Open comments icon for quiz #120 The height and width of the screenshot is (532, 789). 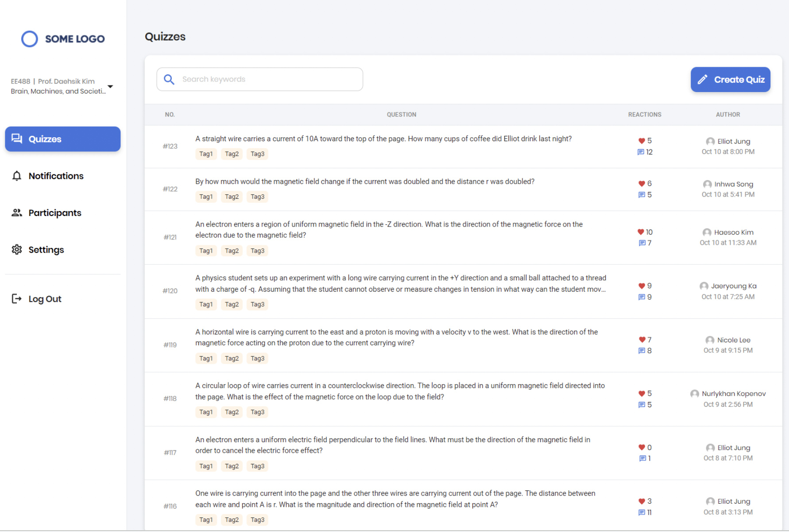[x=642, y=297]
